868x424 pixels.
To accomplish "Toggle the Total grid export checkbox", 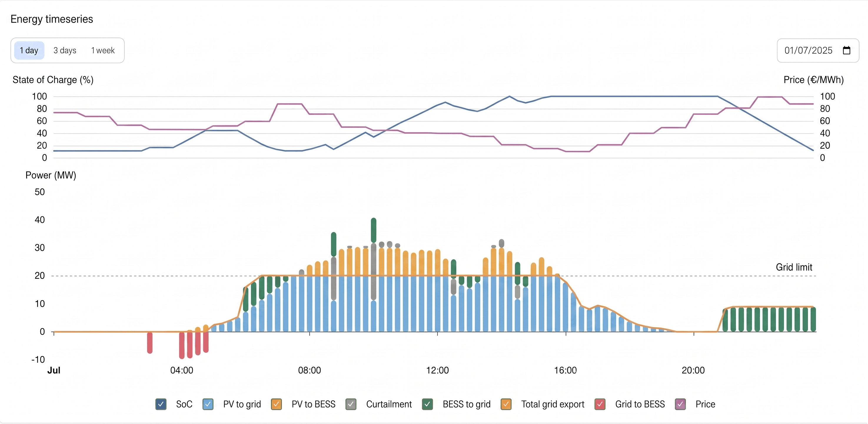I will tap(506, 404).
